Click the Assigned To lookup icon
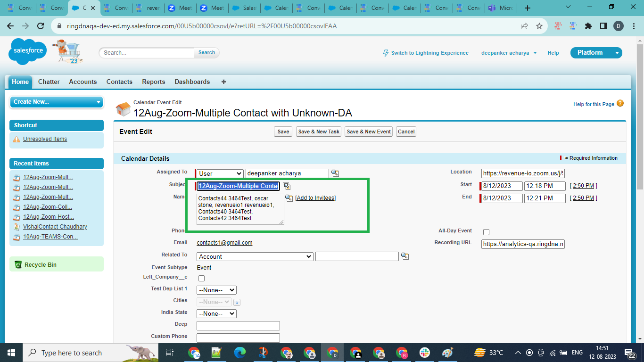The width and height of the screenshot is (644, 362). (x=335, y=173)
